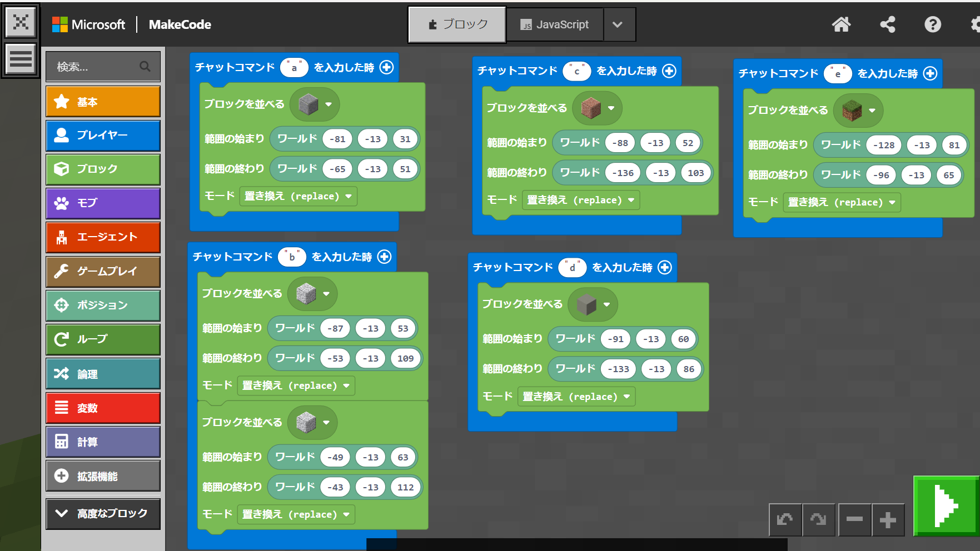Open 置き換え mode dropdown in command a
980x551 pixels.
pyautogui.click(x=299, y=196)
